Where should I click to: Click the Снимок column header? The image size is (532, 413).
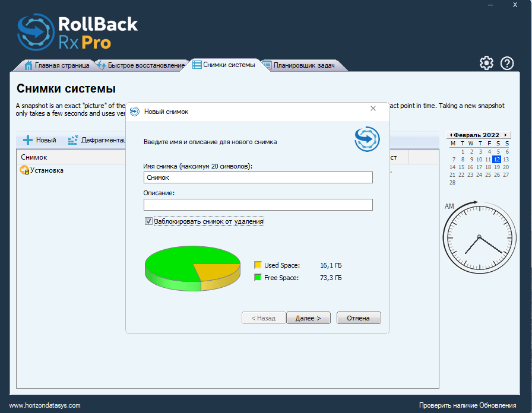71,157
